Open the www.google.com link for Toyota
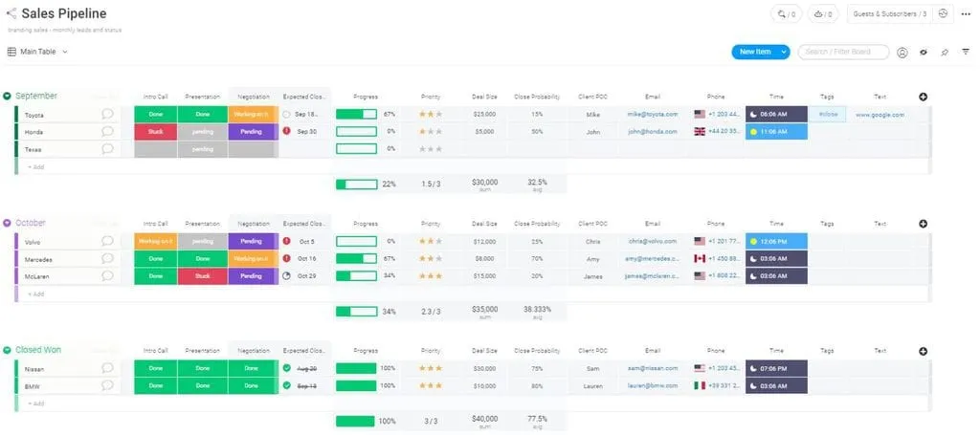Viewport: 980px width, 435px height. [880, 114]
